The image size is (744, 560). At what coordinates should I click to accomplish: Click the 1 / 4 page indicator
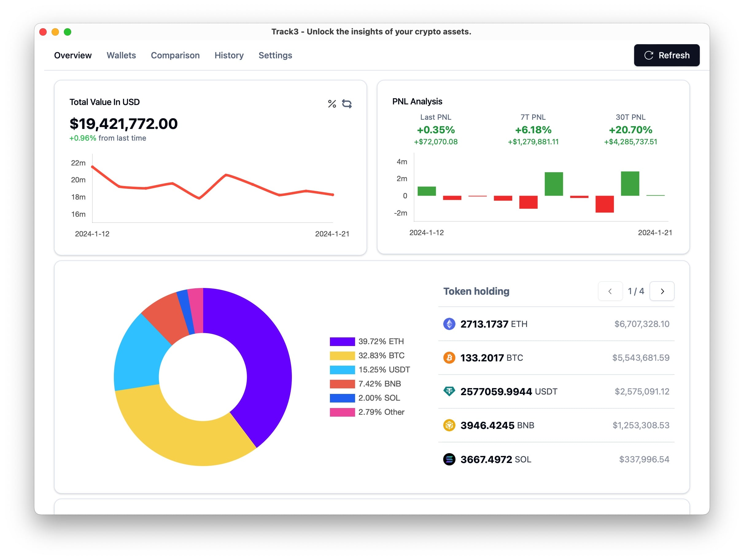tap(636, 291)
